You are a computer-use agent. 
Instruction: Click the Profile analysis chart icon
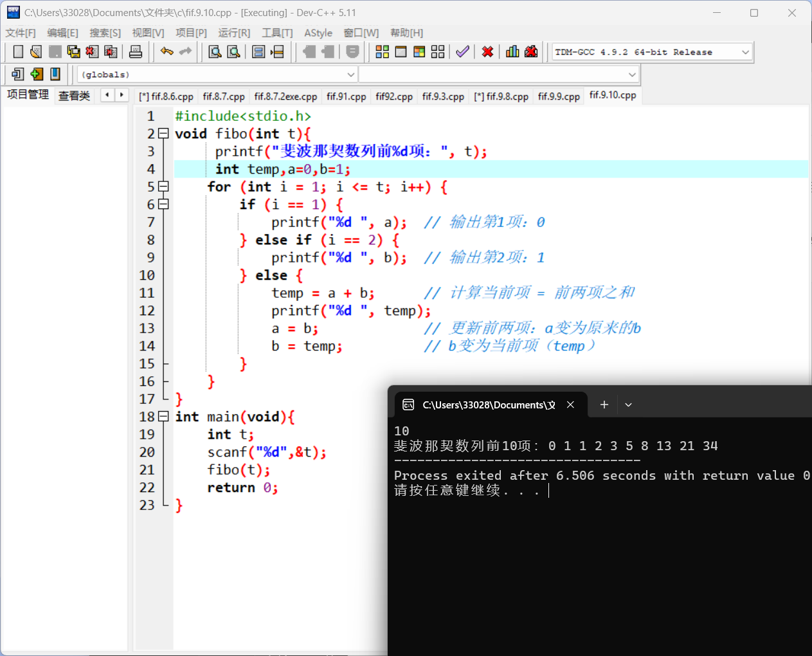click(x=512, y=52)
